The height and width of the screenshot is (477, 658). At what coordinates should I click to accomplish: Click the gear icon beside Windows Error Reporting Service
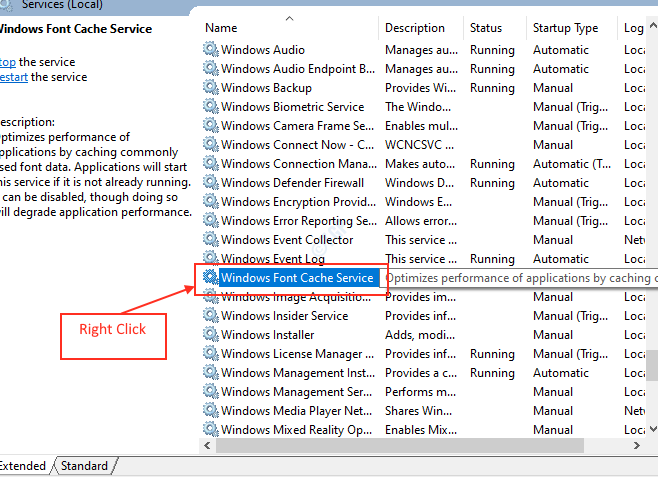click(x=211, y=220)
